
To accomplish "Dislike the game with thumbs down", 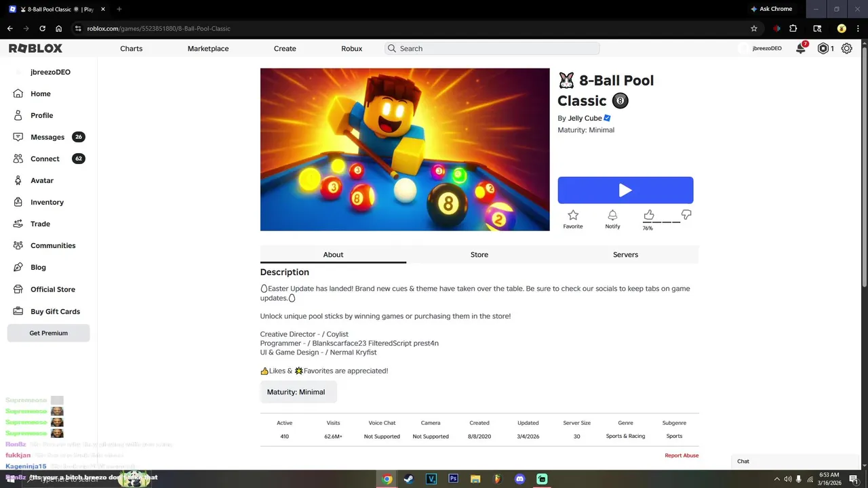I will (686, 215).
